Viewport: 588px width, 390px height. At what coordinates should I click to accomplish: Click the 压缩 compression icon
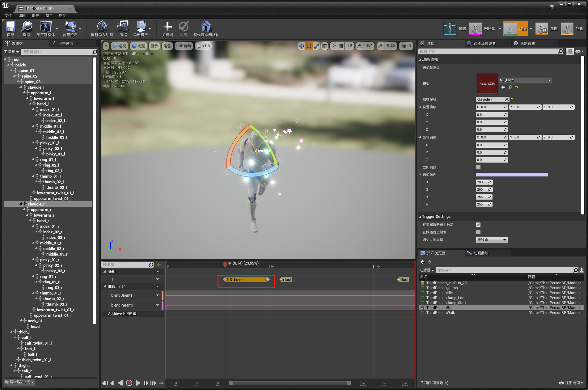click(123, 29)
